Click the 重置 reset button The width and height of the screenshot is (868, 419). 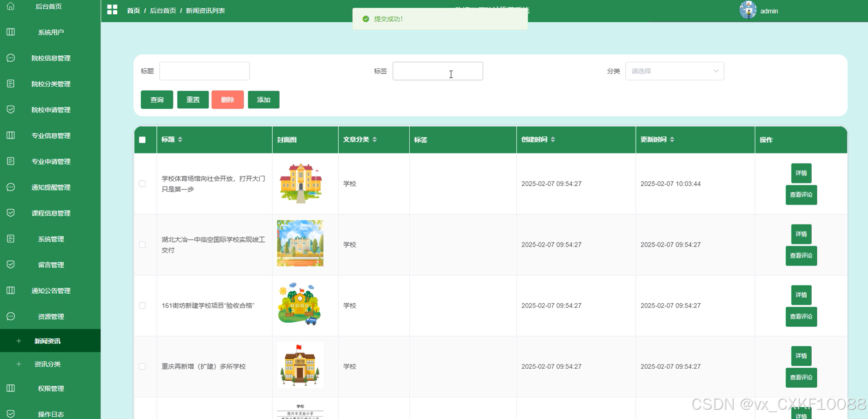click(193, 100)
